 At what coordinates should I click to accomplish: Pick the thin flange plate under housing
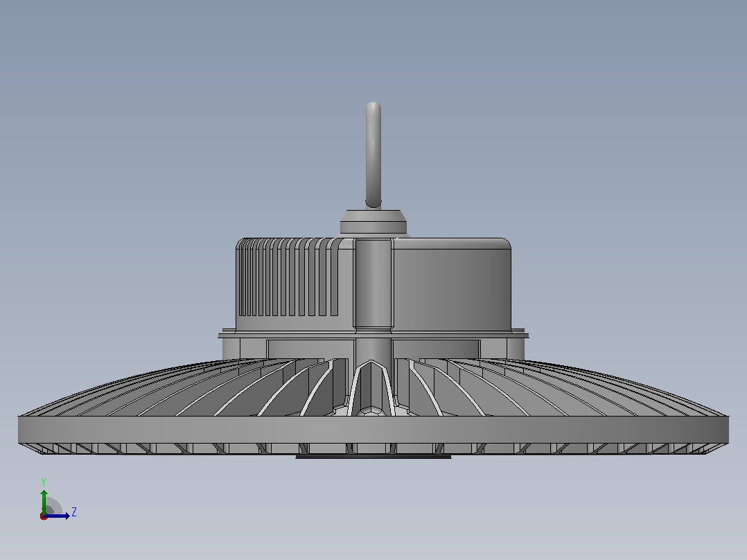(x=373, y=335)
